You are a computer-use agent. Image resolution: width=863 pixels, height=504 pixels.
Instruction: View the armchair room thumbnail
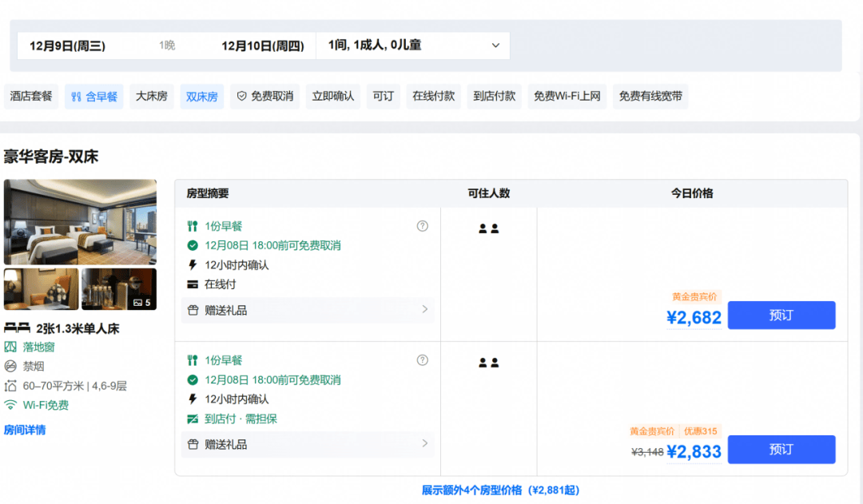click(42, 289)
